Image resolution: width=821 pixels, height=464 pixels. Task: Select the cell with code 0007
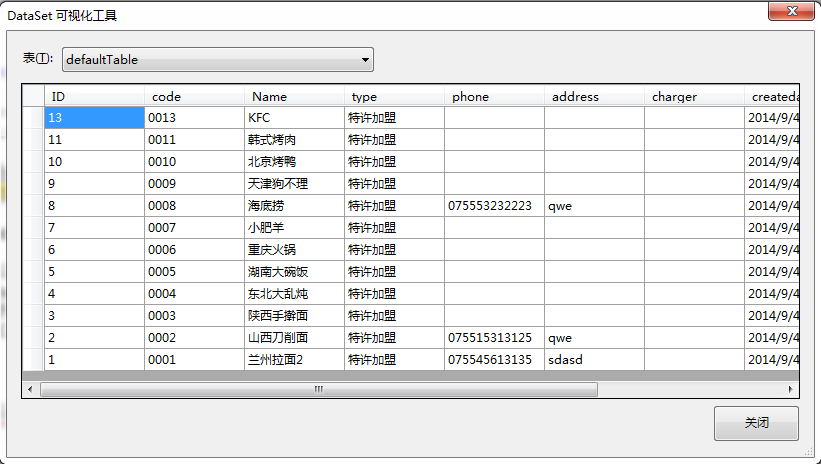194,228
